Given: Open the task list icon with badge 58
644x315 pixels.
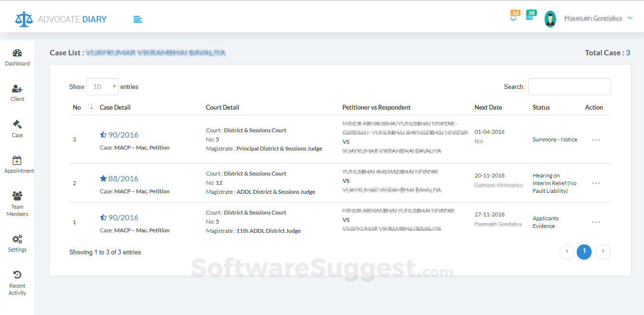Looking at the screenshot, I should coord(530,17).
